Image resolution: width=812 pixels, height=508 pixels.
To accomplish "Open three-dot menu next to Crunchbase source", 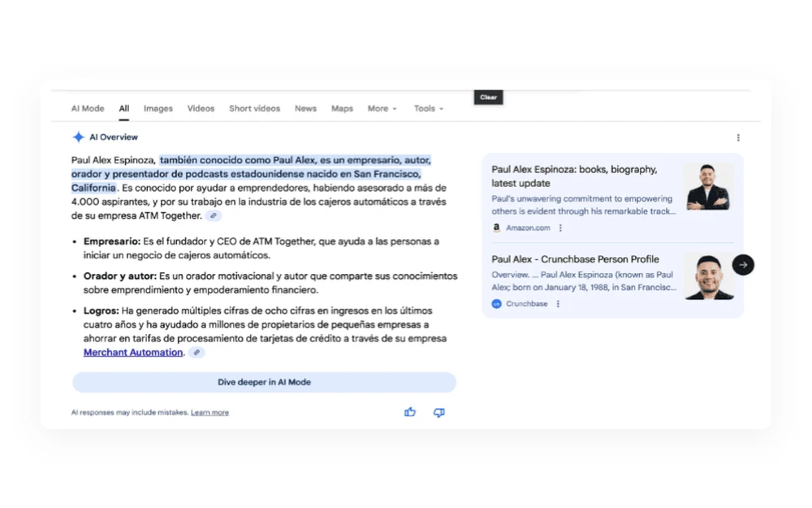I will click(558, 304).
